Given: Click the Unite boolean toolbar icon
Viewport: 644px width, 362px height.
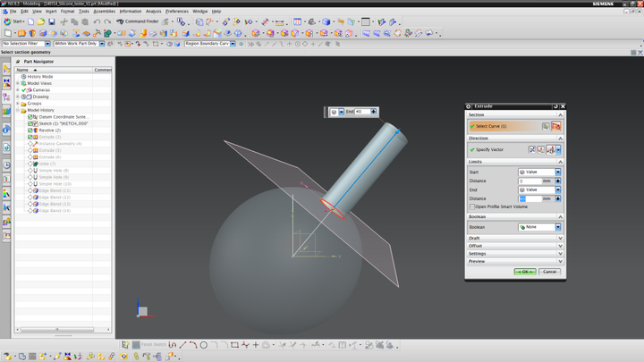Looking at the screenshot, I should pyautogui.click(x=108, y=33).
